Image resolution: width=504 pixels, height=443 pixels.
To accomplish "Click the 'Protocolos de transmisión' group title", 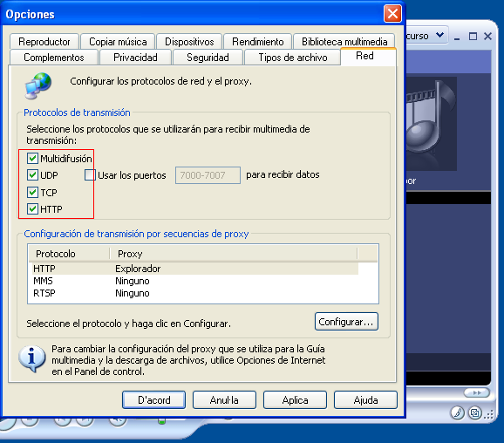I will [77, 112].
